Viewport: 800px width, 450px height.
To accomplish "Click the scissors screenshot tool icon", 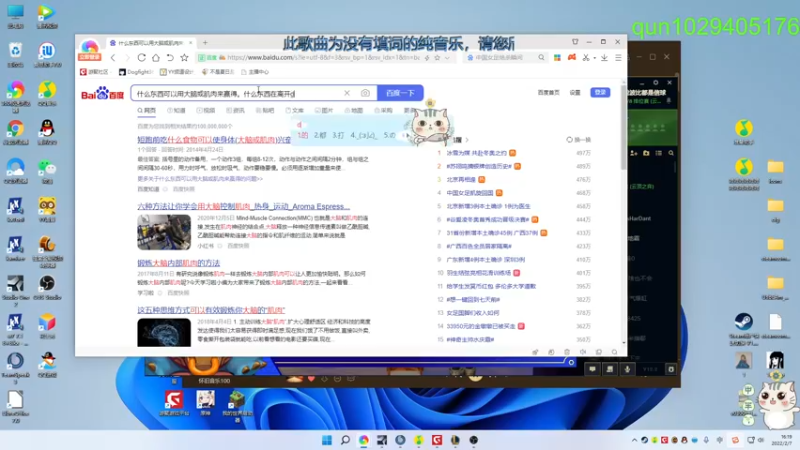I will tap(586, 58).
